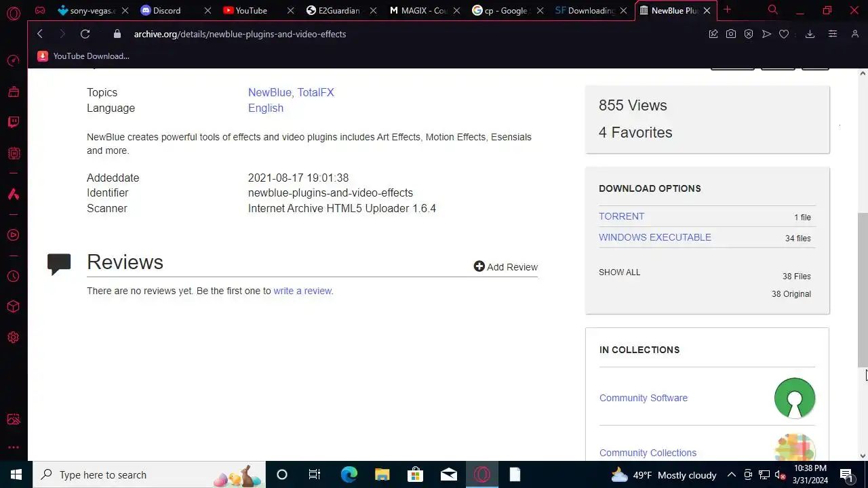
Task: Close the Discord tab
Action: (x=208, y=10)
